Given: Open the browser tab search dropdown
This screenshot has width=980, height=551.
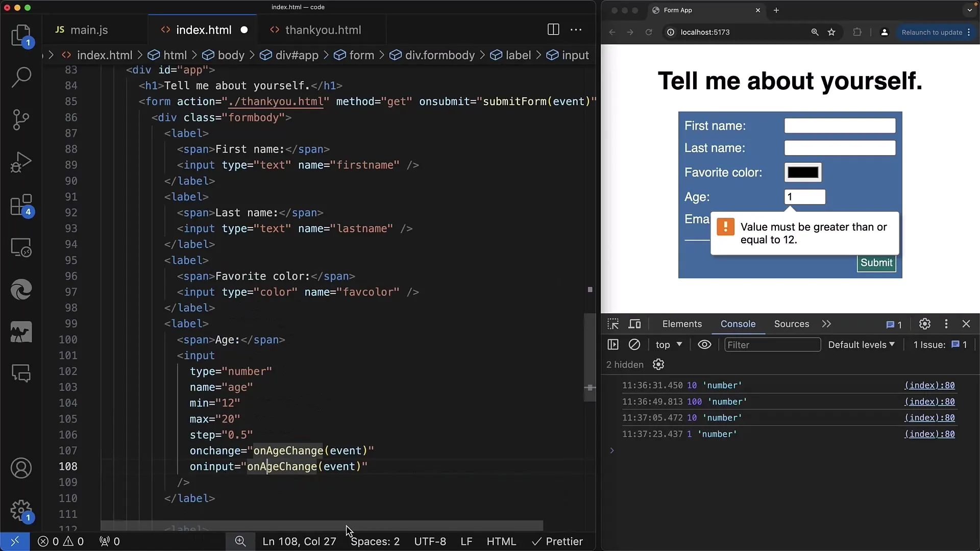Looking at the screenshot, I should point(970,10).
